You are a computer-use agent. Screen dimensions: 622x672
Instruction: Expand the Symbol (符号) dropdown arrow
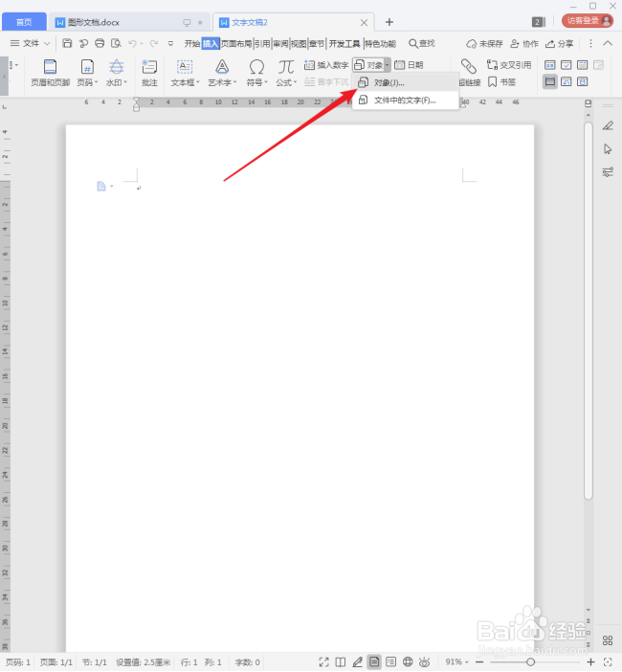coord(266,82)
